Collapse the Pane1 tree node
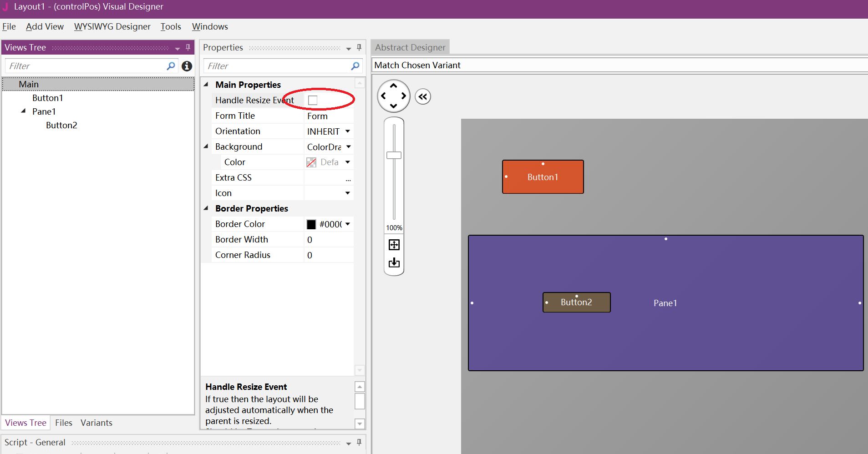The width and height of the screenshot is (868, 454). [23, 111]
